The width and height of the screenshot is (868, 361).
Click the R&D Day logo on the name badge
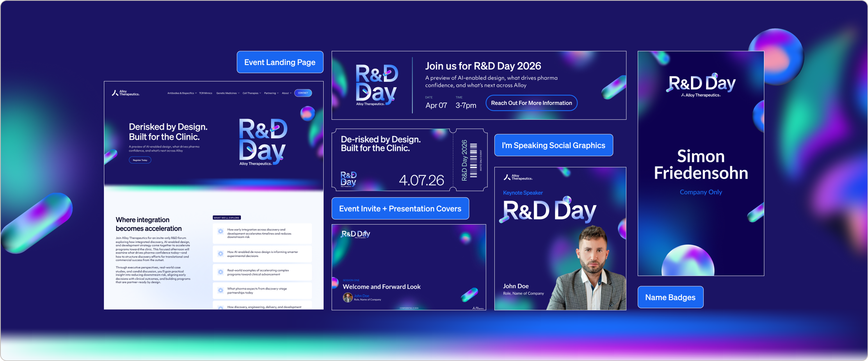point(701,85)
